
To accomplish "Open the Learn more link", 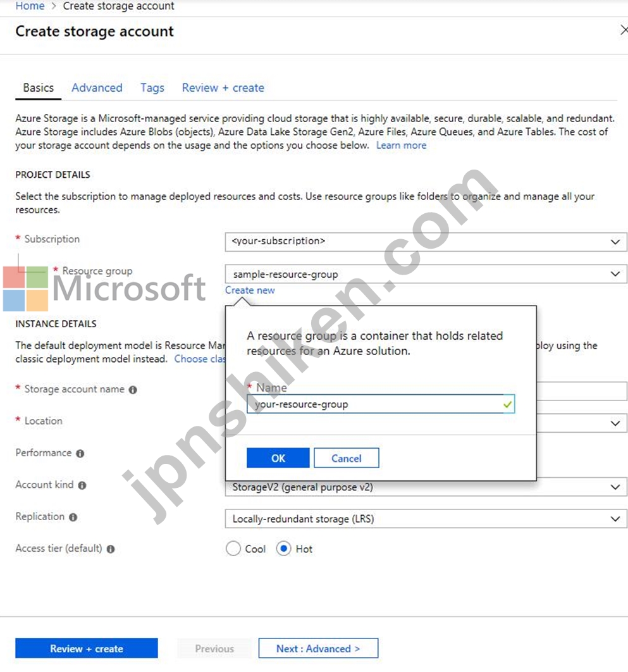I will click(401, 146).
